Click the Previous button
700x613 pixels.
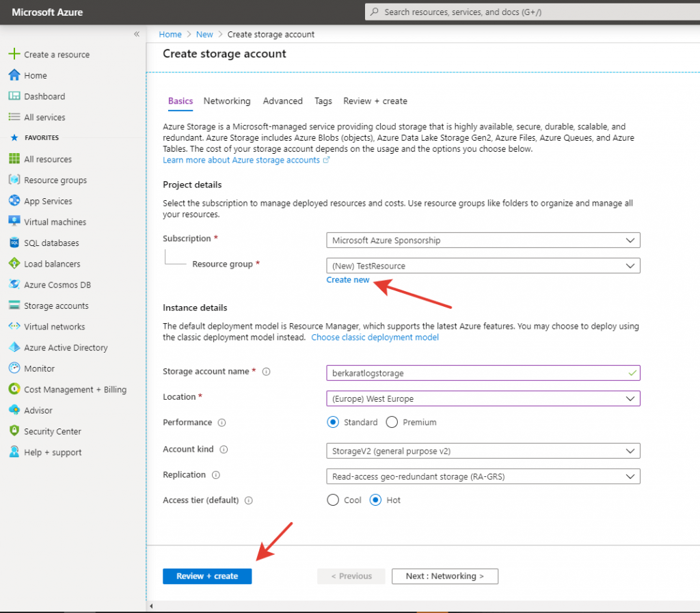351,576
